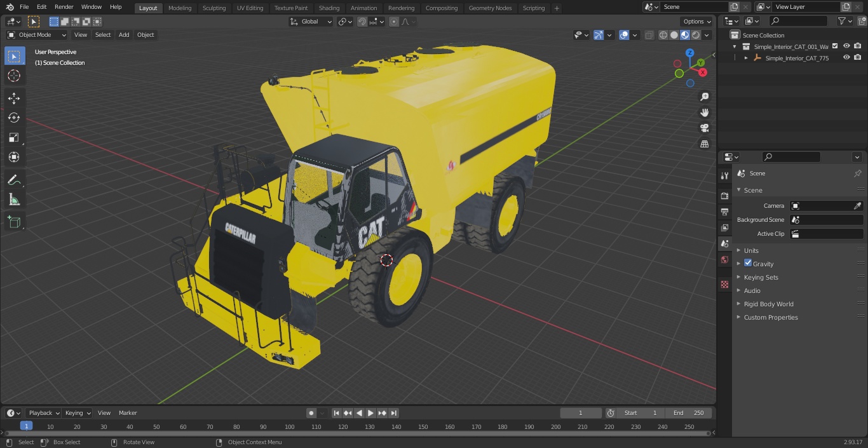The width and height of the screenshot is (868, 448).
Task: Uncheck Simple_Interior_CAT_001 collection exclude checkbox
Action: coord(835,46)
